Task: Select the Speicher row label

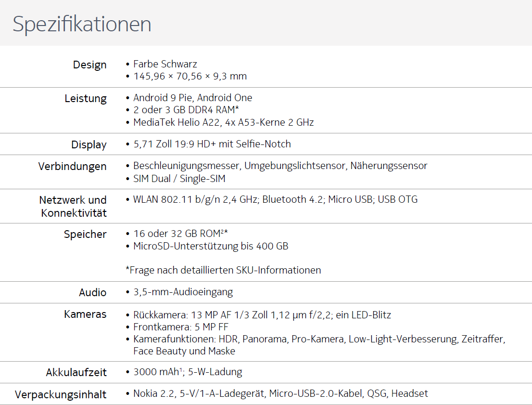Action: click(85, 235)
